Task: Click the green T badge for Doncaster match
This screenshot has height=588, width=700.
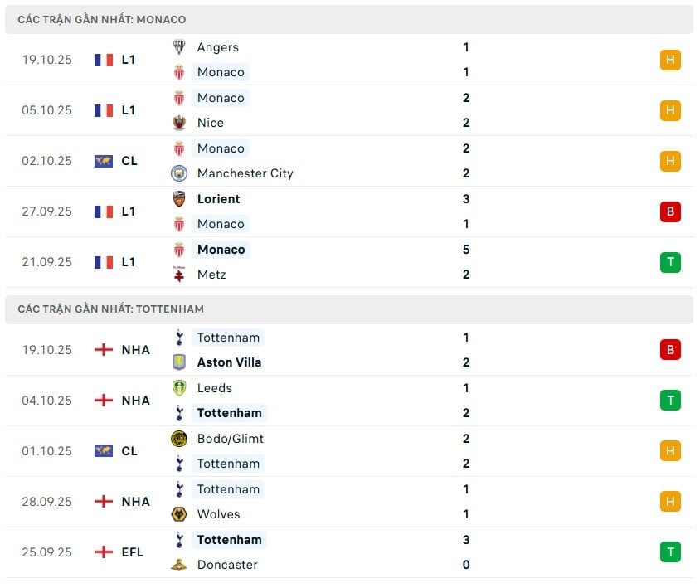Action: click(670, 552)
